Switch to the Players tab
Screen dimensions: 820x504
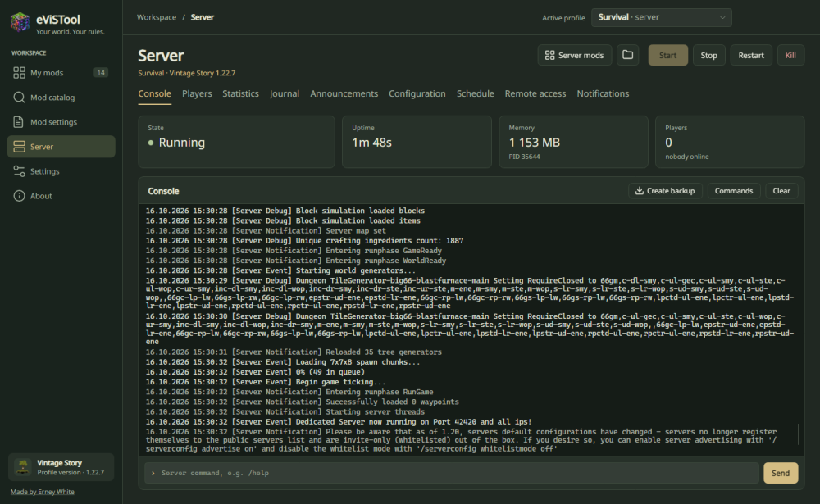[x=197, y=93]
